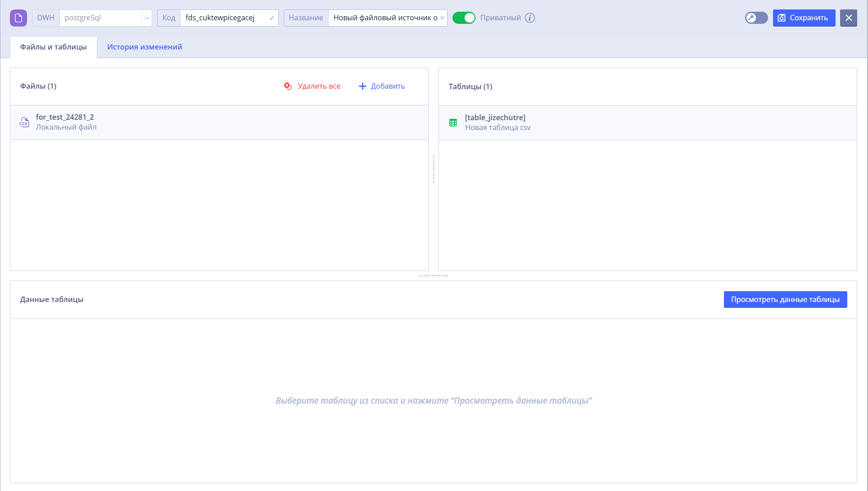The image size is (868, 491).
Task: Click the green table grid icon
Action: (453, 123)
